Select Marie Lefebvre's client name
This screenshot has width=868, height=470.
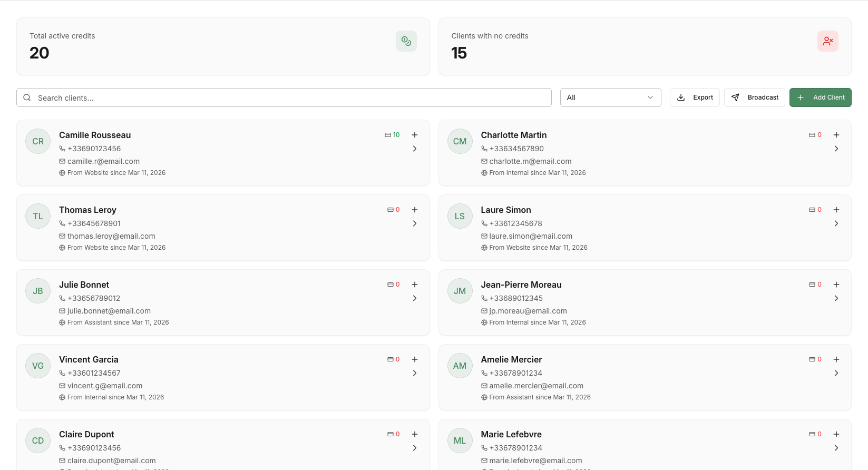511,434
